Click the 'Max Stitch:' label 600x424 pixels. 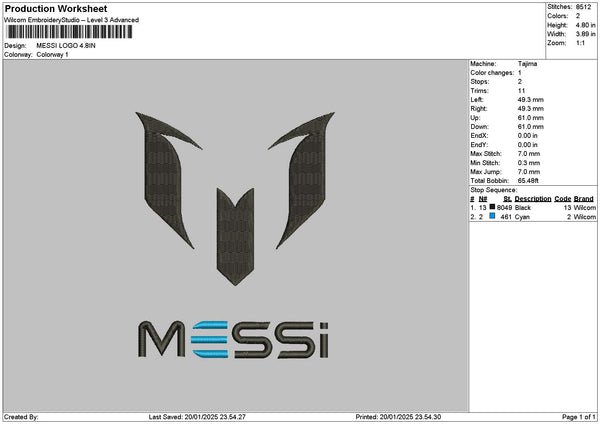click(486, 154)
